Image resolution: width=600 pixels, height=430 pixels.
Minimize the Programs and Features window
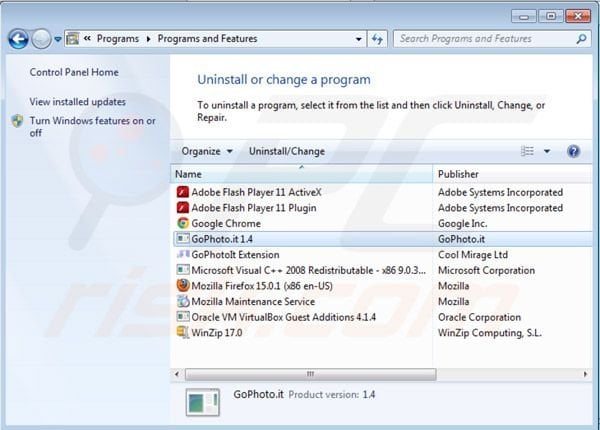click(524, 16)
